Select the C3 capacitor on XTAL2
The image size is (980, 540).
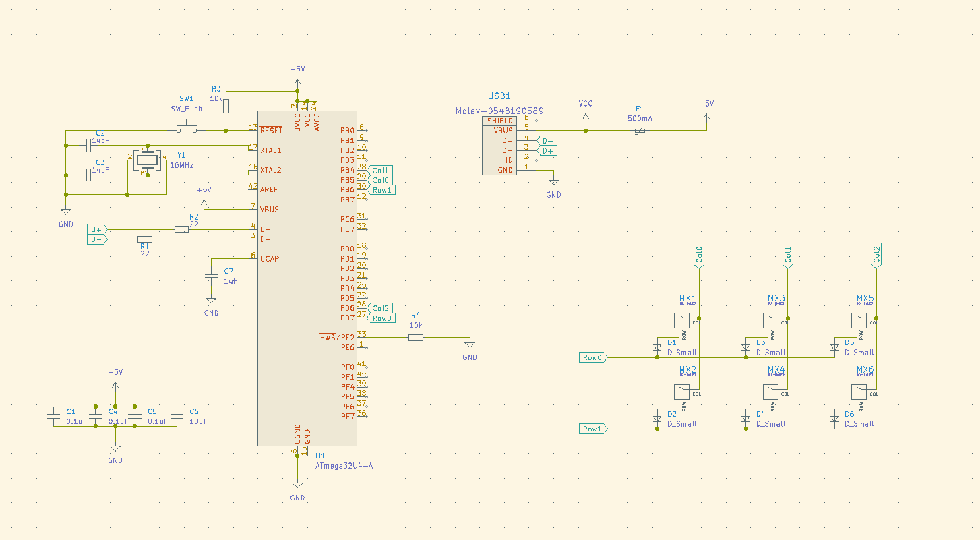point(88,175)
